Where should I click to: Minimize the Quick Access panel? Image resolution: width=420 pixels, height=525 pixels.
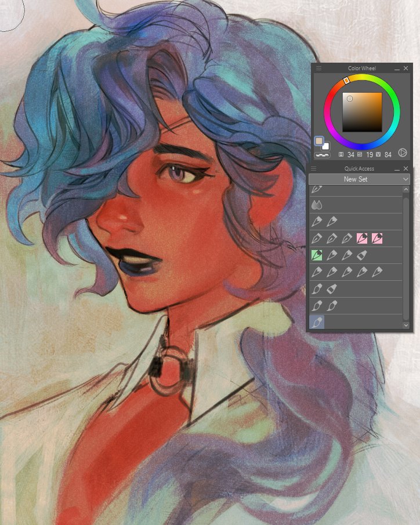click(x=397, y=169)
